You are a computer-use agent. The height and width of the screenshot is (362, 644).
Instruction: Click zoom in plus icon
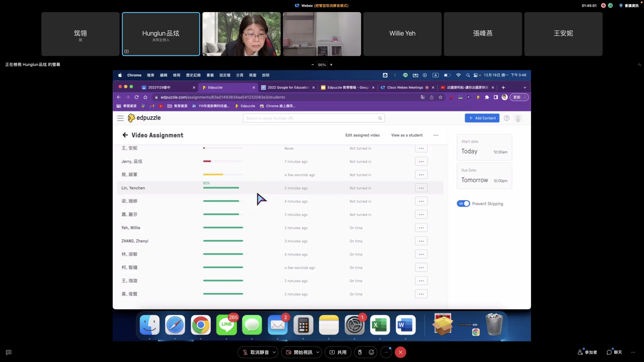pos(331,65)
